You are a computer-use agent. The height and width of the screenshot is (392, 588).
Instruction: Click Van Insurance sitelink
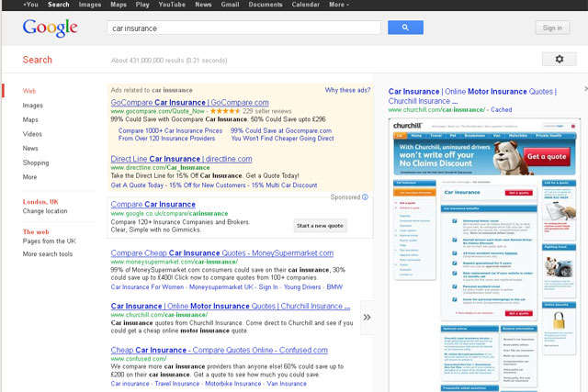(x=287, y=384)
